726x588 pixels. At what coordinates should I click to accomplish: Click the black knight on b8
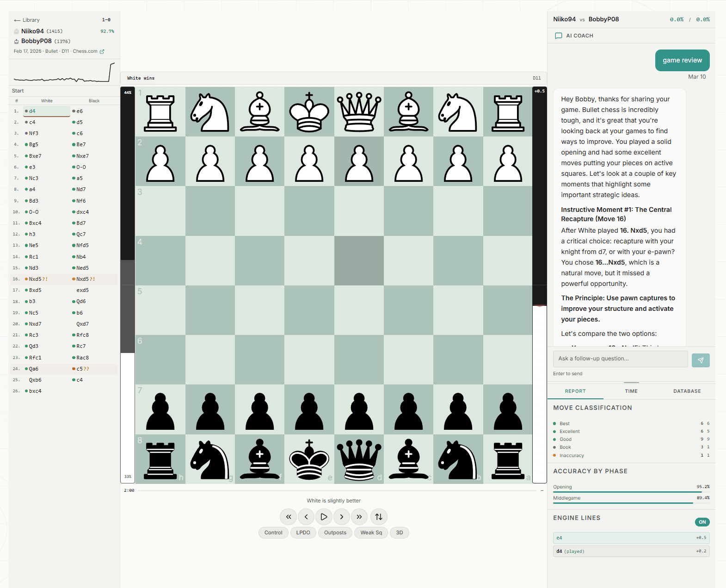tap(458, 459)
